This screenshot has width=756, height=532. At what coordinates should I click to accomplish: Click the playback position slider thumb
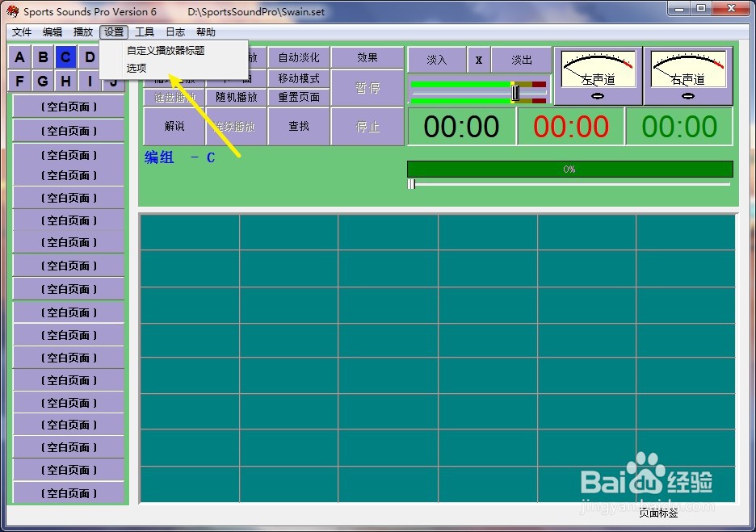[411, 184]
